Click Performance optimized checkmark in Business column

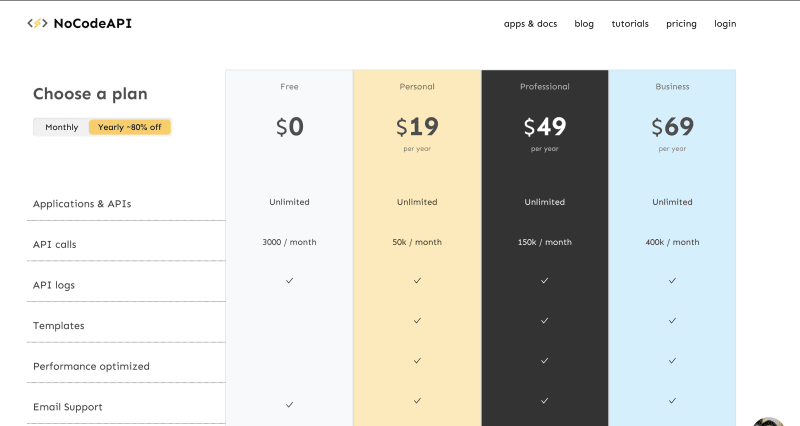(x=672, y=361)
